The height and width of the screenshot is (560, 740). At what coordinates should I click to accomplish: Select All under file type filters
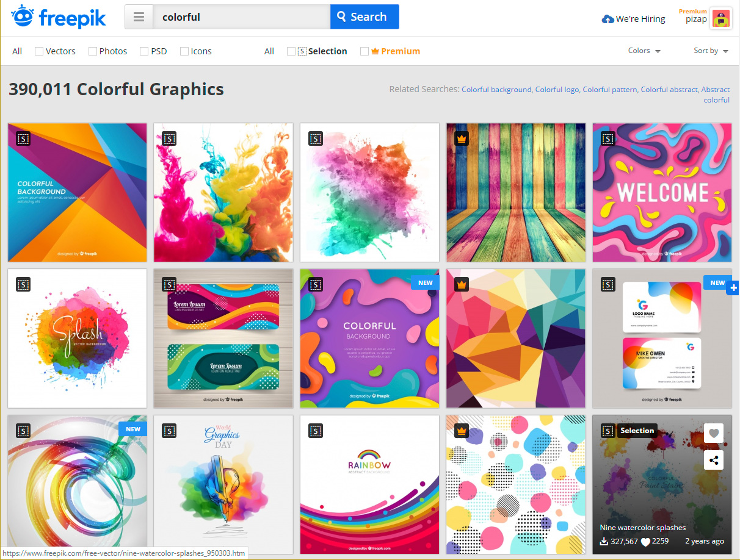coord(17,51)
